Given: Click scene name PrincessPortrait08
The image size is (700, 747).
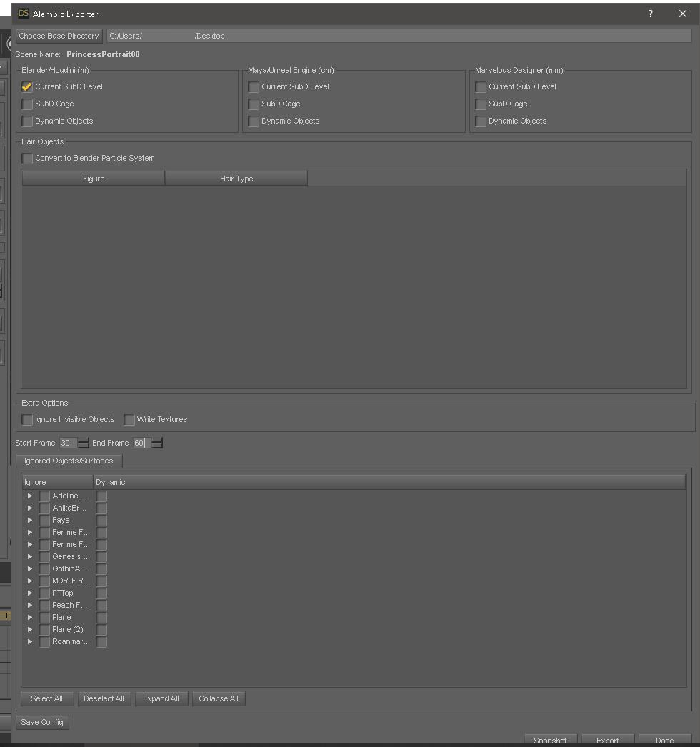Looking at the screenshot, I should click(103, 54).
